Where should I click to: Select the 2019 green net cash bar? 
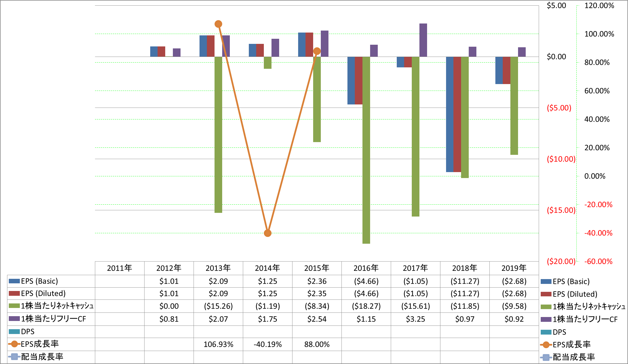[514, 106]
